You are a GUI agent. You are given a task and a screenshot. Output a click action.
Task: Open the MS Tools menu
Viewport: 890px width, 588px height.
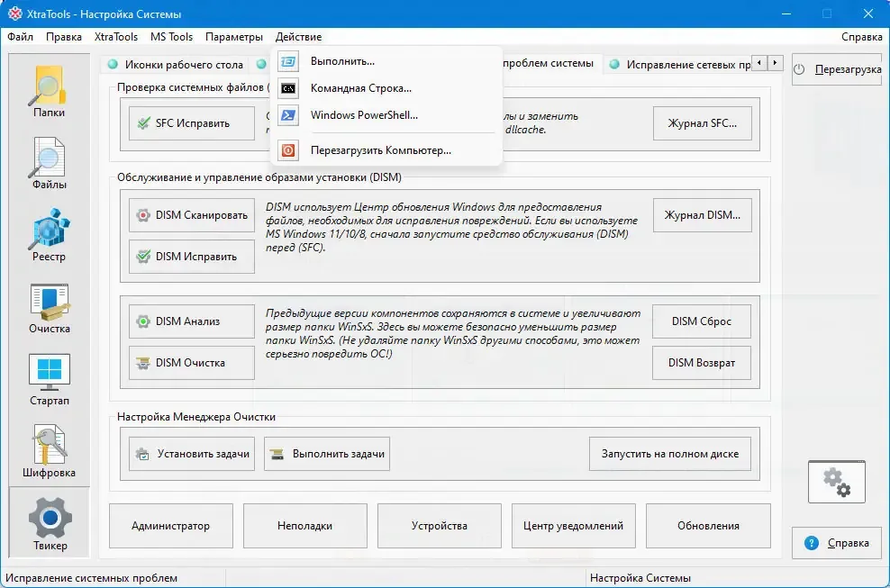171,37
